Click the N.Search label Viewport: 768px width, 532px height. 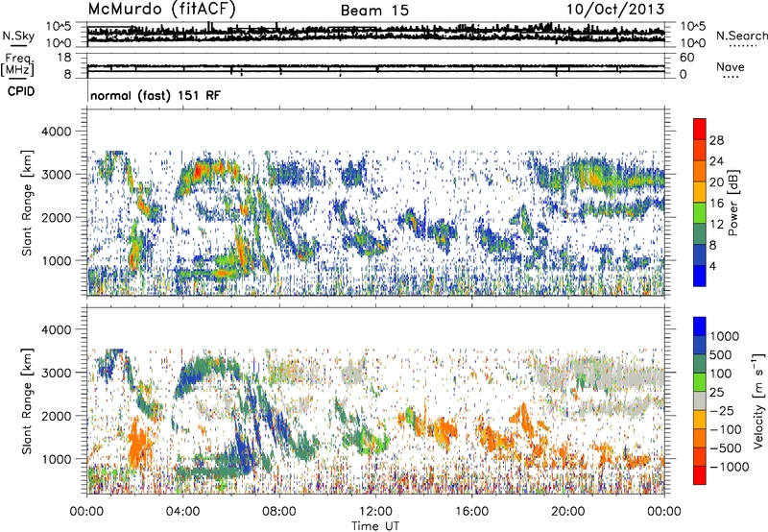[x=741, y=36]
